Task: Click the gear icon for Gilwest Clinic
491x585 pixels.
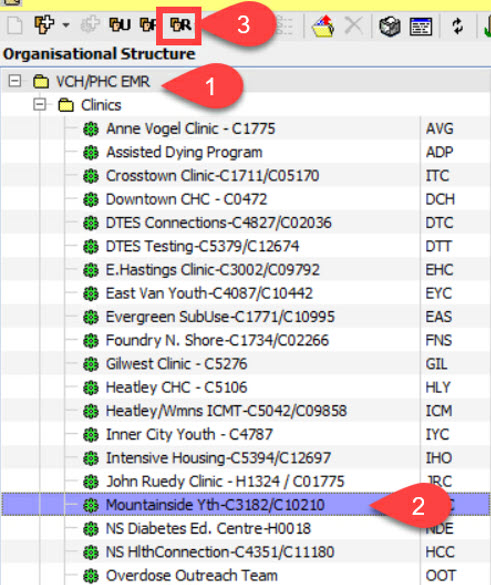Action: (x=91, y=364)
